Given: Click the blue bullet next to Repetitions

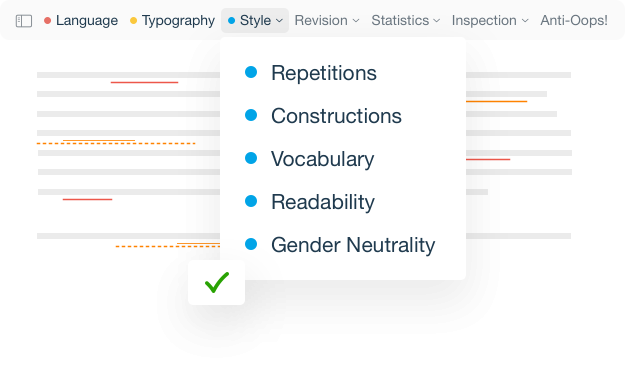Looking at the screenshot, I should tap(251, 72).
